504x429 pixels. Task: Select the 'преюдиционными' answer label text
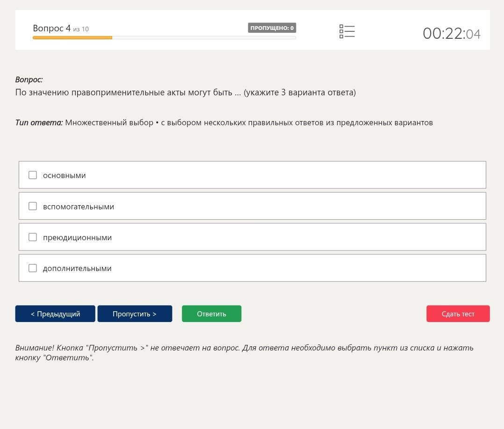coord(77,238)
